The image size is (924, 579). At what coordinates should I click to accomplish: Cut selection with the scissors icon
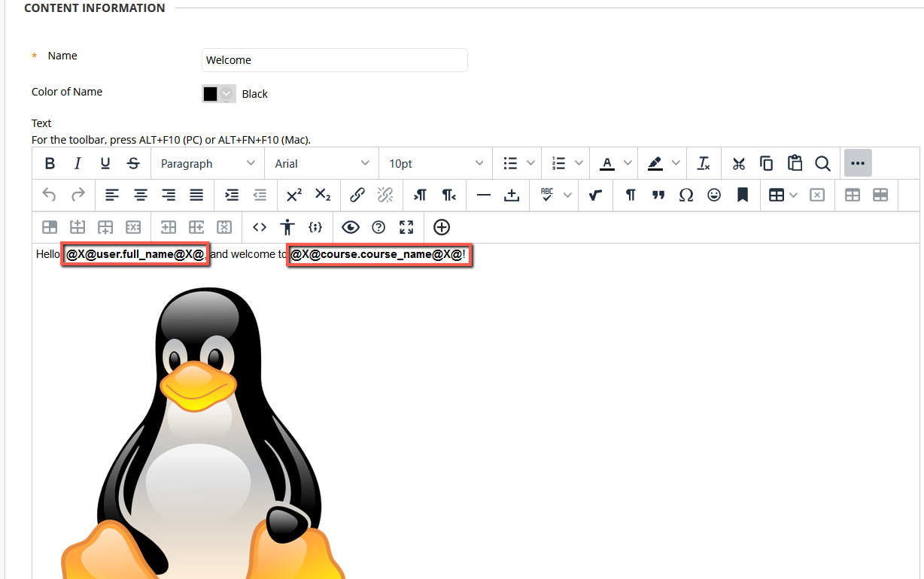pyautogui.click(x=739, y=163)
